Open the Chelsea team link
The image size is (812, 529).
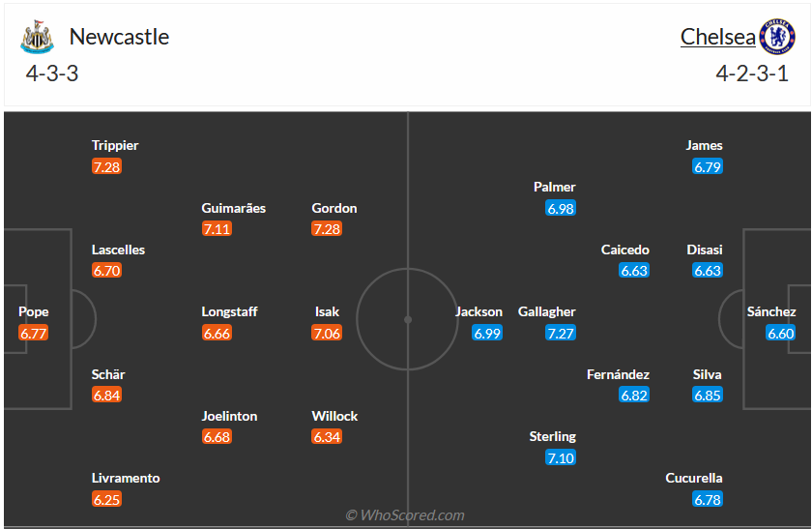click(717, 37)
